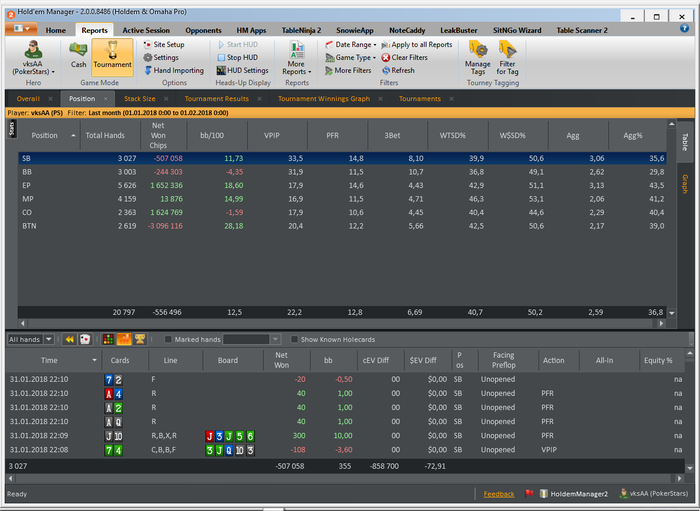Screen dimensions: 700x511
Task: Click the yellow rewind arrows icon
Action: (x=70, y=340)
